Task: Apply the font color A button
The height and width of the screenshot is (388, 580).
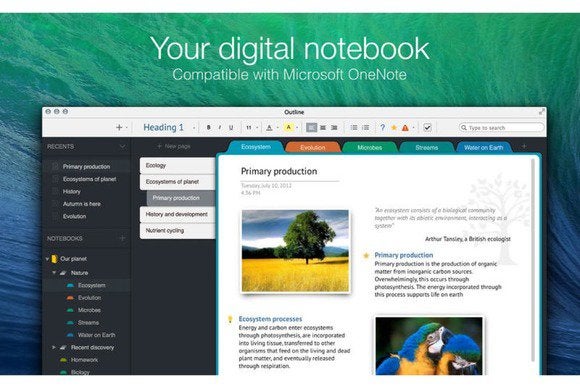Action: coord(269,128)
